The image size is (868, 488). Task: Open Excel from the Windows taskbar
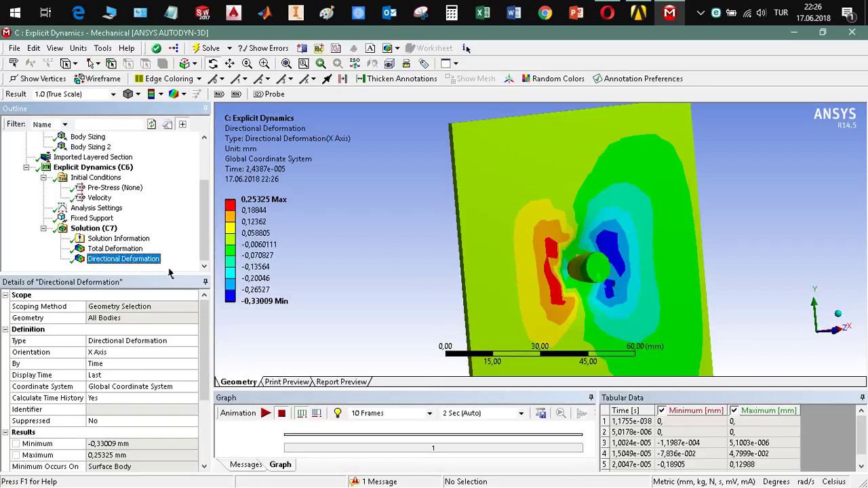tap(483, 12)
